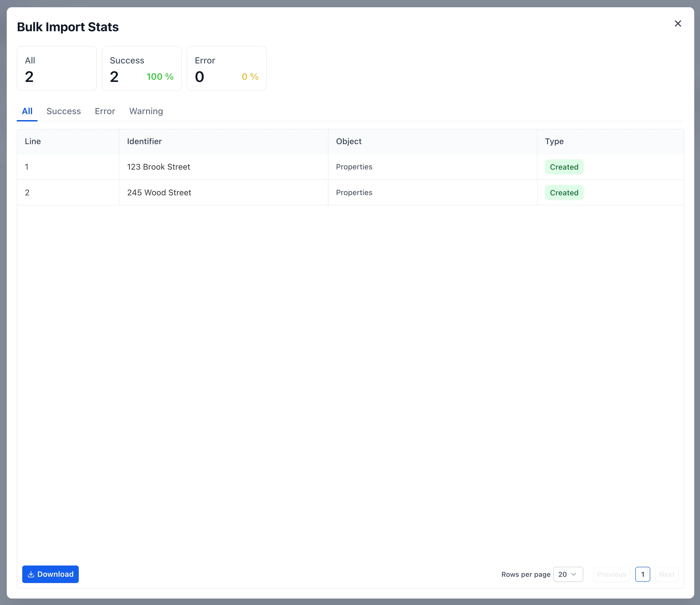
Task: Click the Created badge for 123 Brook Street
Action: (564, 167)
